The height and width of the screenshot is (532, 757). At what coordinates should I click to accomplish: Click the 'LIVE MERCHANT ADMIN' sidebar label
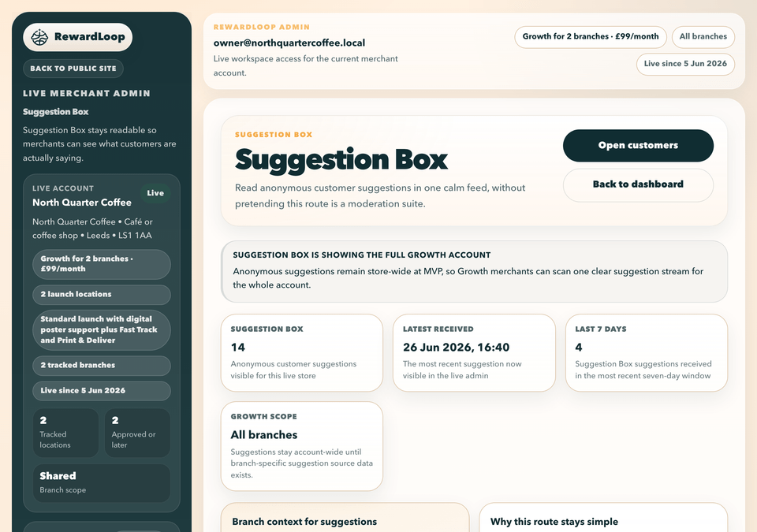pyautogui.click(x=87, y=94)
